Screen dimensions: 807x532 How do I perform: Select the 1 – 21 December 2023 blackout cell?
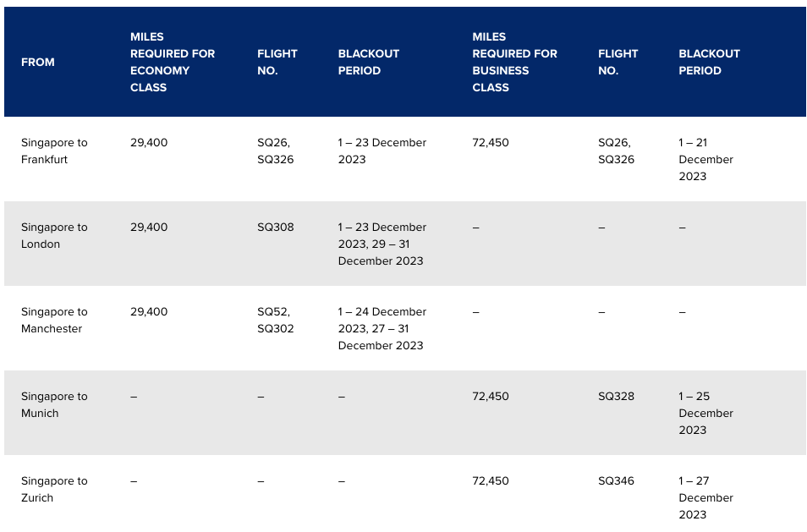[x=705, y=160]
